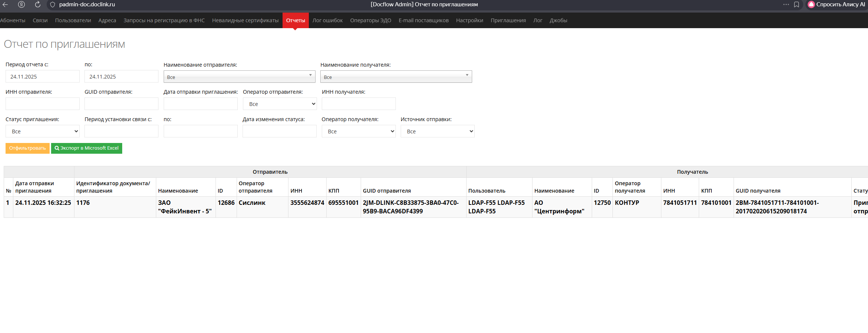868x333 pixels.
Task: Go to Операторы ЭДО
Action: pyautogui.click(x=371, y=20)
